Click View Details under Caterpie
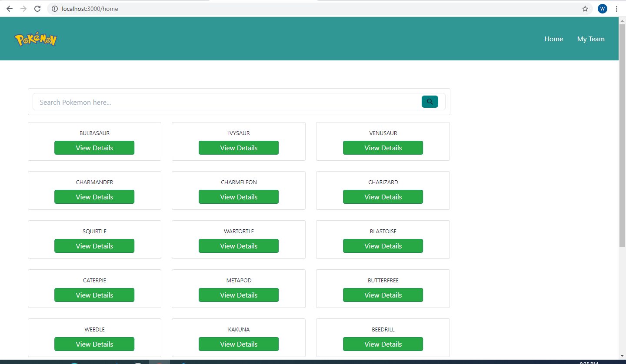Screen dimensions: 626x364 pos(94,295)
